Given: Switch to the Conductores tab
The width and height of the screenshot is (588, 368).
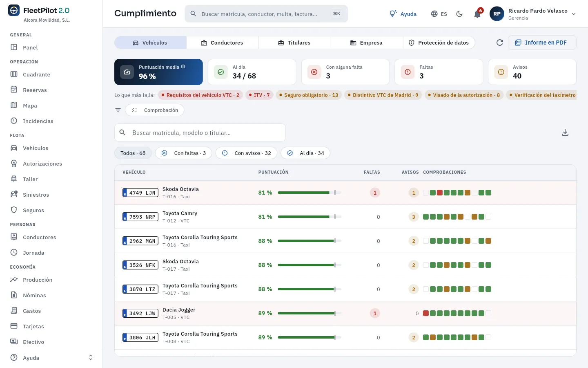Looking at the screenshot, I should 223,43.
